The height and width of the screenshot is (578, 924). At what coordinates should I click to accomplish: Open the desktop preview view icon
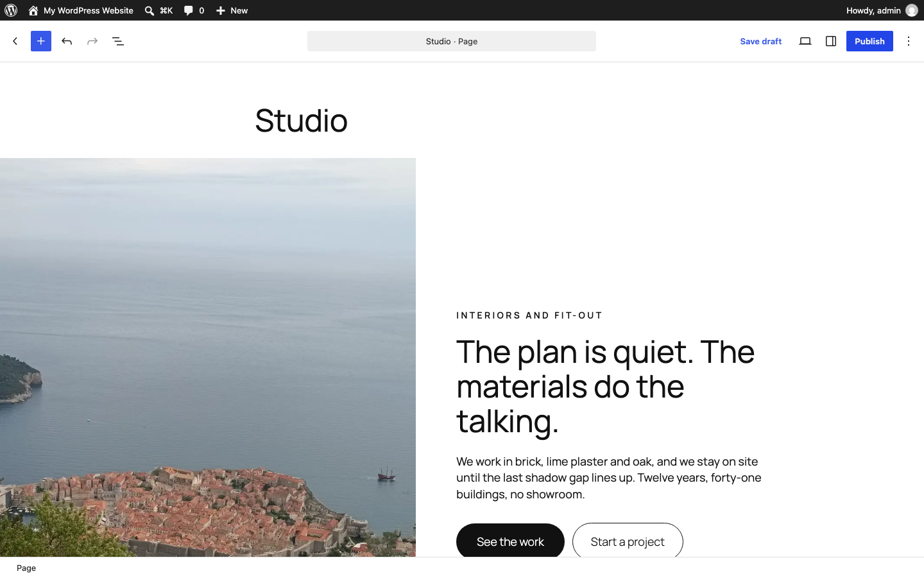click(805, 41)
